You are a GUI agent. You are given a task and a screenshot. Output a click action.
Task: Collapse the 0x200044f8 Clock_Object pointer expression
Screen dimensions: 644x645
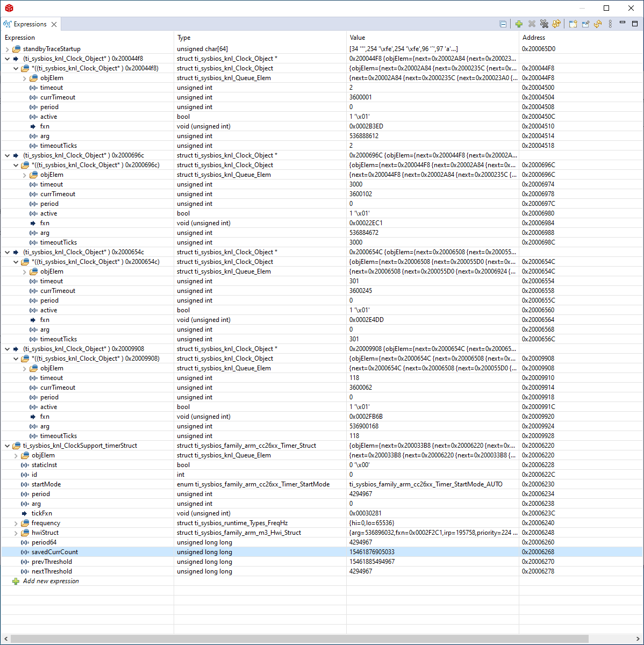coord(7,59)
